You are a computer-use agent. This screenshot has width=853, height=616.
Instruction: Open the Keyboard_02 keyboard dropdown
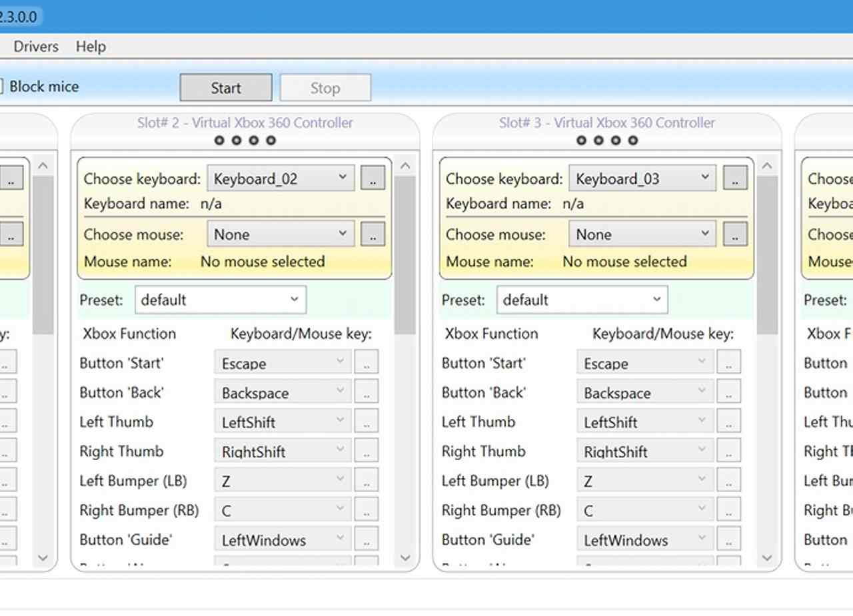(x=280, y=178)
